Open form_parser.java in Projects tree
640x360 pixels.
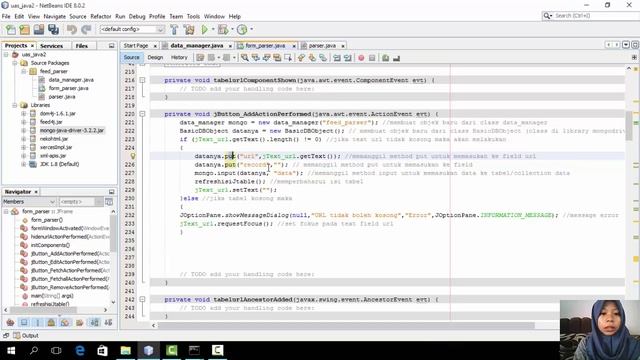pos(68,88)
